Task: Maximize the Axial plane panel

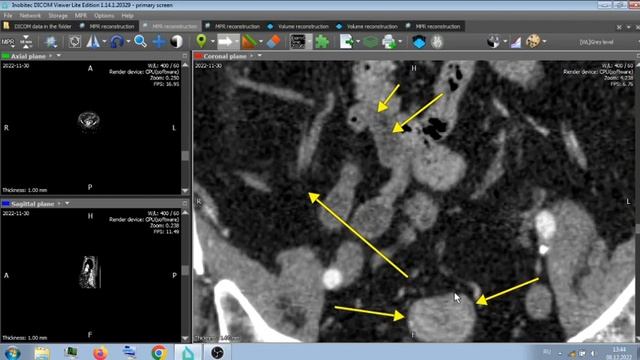Action: point(185,56)
